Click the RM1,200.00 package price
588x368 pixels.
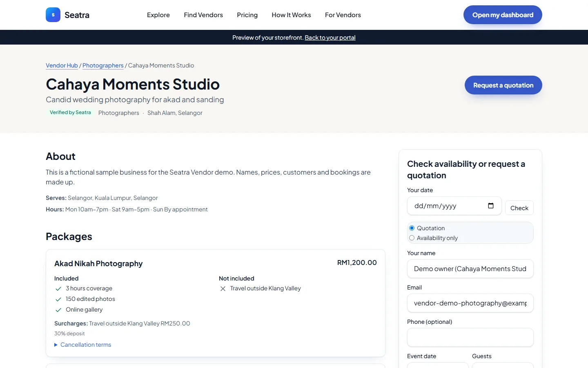pyautogui.click(x=357, y=263)
